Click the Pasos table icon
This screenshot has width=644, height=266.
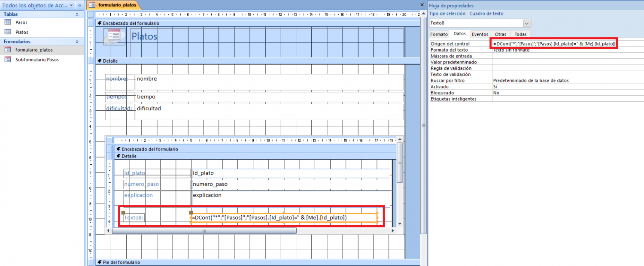(7, 22)
